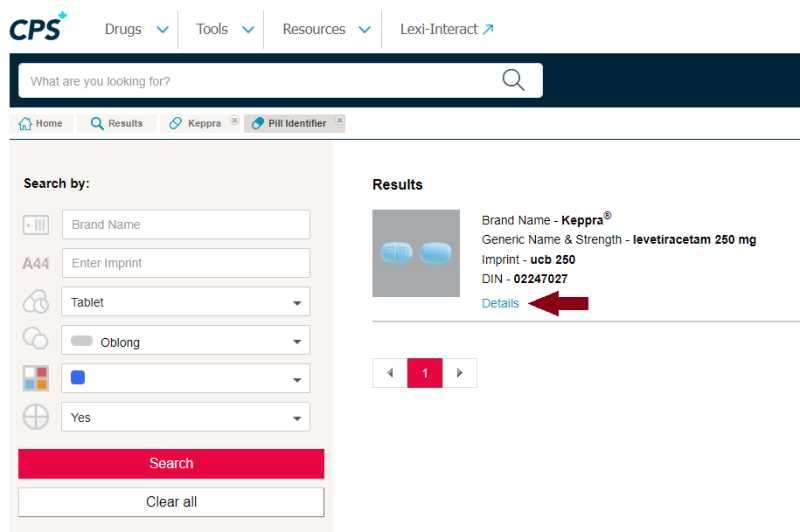The width and height of the screenshot is (800, 532).
Task: Open the Keppra Details link
Action: click(x=500, y=303)
